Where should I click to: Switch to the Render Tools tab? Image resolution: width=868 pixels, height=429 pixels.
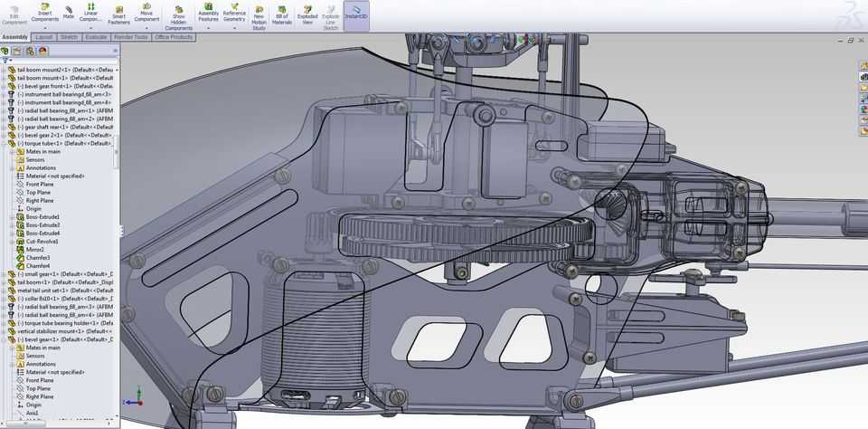[130, 37]
